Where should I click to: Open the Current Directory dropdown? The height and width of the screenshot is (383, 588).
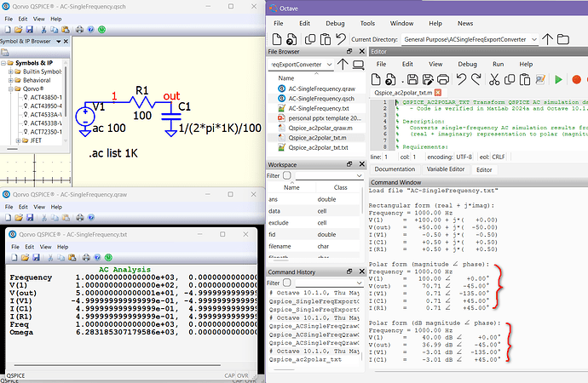(534, 39)
